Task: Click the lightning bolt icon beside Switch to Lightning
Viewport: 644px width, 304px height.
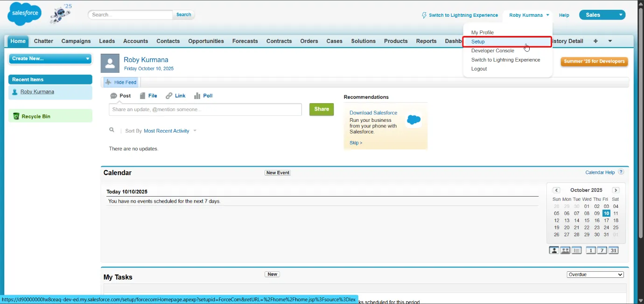Action: (x=424, y=15)
